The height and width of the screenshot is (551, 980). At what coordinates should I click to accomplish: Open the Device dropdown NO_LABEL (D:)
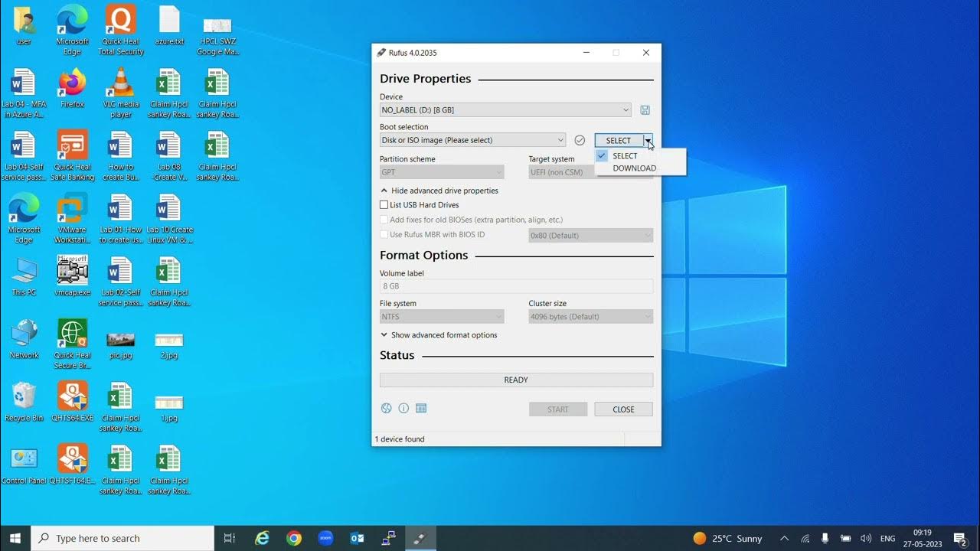[x=505, y=110]
